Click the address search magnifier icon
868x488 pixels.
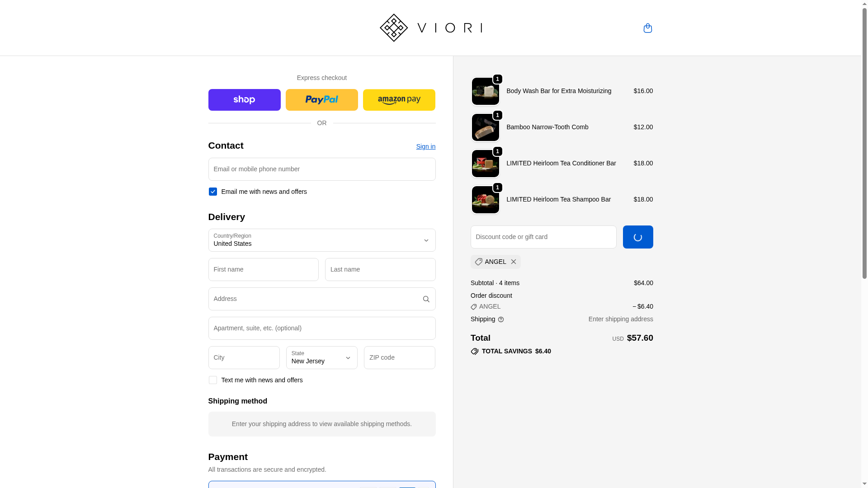[426, 299]
